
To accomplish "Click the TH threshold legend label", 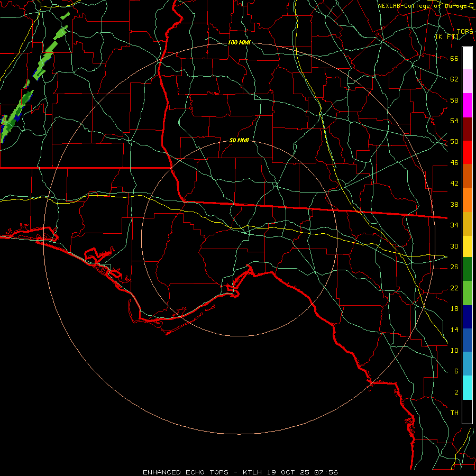I will tap(454, 413).
